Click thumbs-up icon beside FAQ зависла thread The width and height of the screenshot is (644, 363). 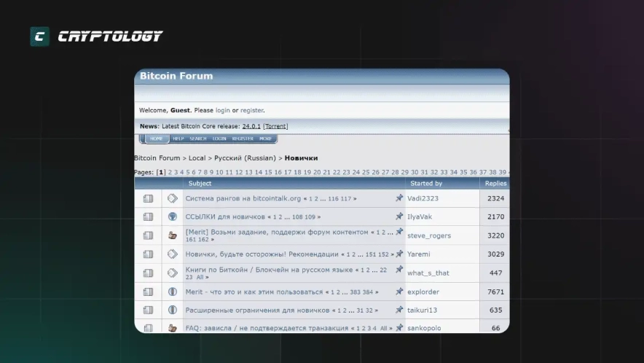[173, 328]
